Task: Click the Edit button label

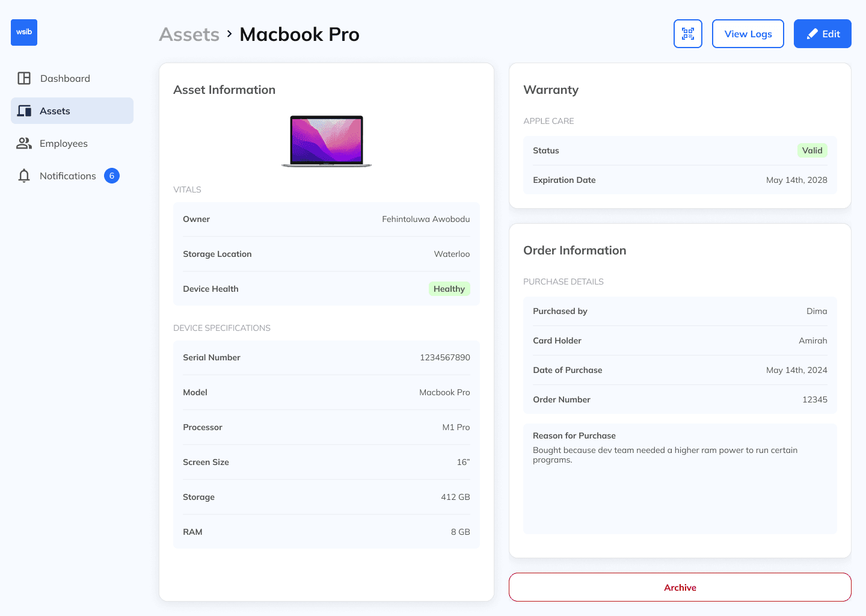Action: tap(831, 34)
